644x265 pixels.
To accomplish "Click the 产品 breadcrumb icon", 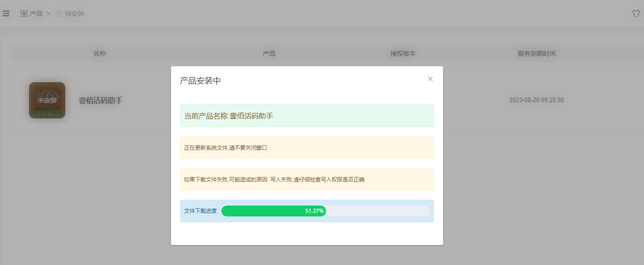I will click(24, 14).
